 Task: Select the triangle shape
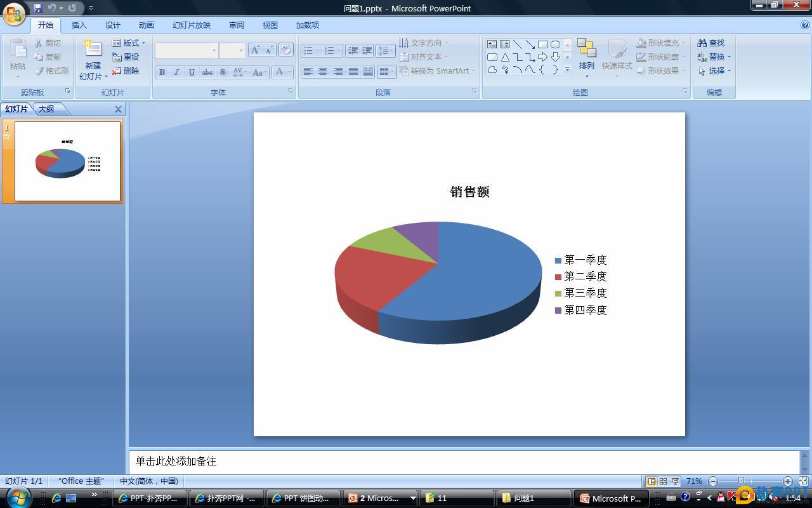point(505,57)
